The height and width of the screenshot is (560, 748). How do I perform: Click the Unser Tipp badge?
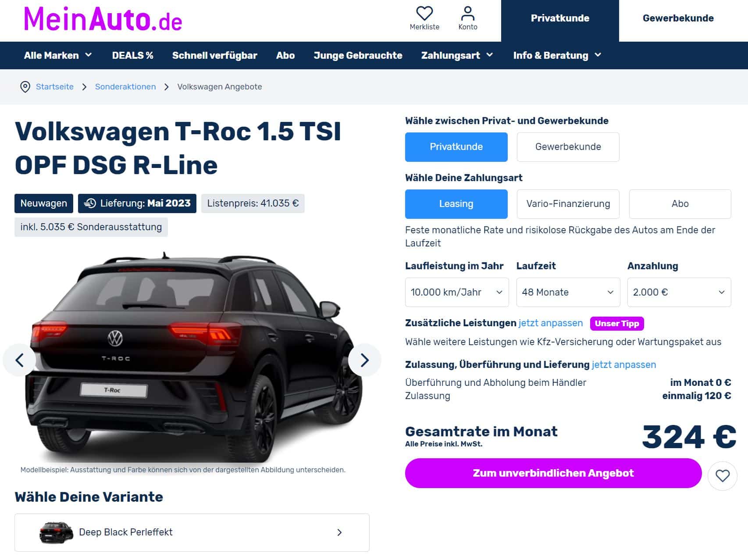[x=617, y=324]
